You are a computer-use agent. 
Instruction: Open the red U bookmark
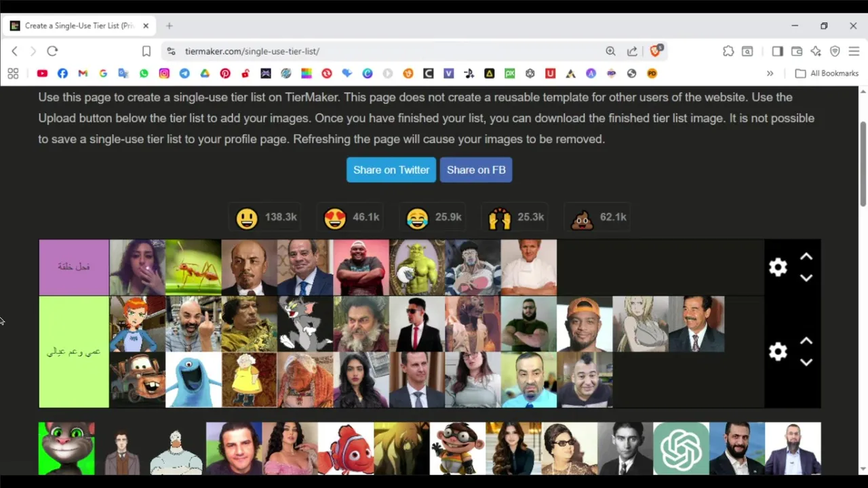pyautogui.click(x=551, y=73)
